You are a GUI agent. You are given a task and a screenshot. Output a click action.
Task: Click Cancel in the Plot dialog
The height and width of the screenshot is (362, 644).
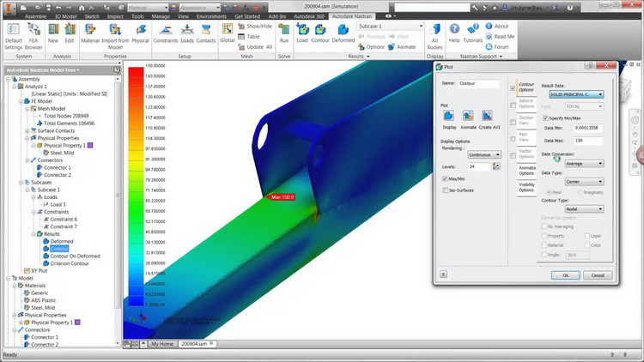point(598,275)
